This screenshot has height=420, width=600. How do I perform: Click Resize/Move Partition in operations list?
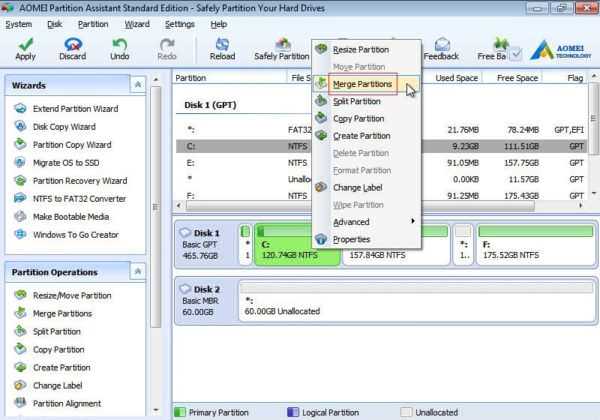click(72, 296)
